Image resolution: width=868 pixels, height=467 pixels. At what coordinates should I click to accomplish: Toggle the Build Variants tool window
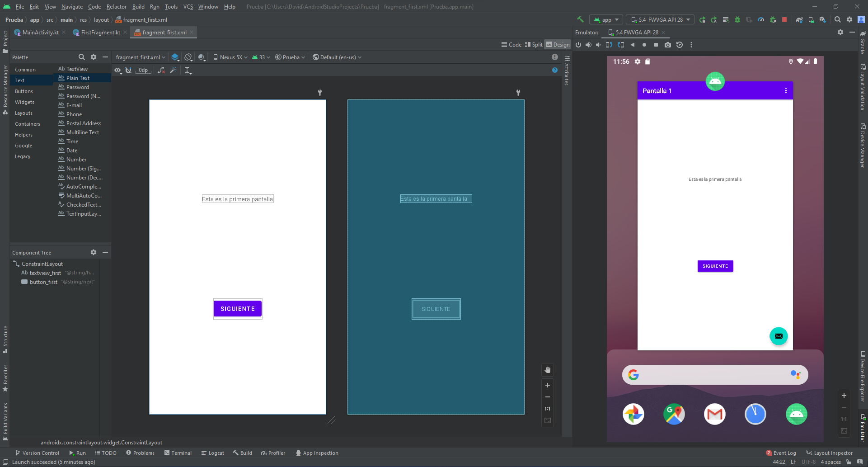pyautogui.click(x=5, y=421)
